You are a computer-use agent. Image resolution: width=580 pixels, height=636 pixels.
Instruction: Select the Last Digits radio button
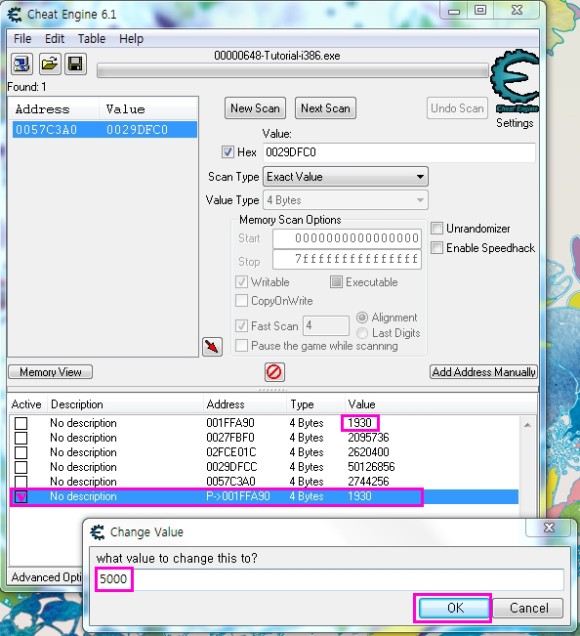click(x=362, y=333)
